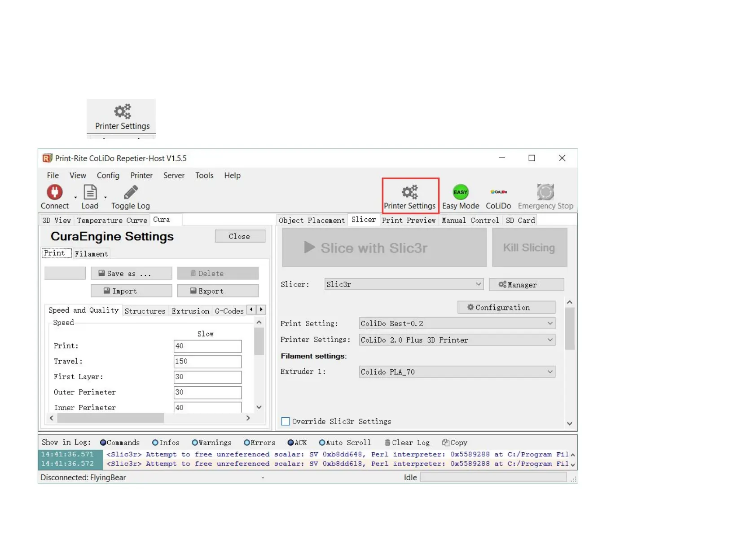Click the CoLiDo logo icon
The height and width of the screenshot is (535, 756).
tap(498, 192)
